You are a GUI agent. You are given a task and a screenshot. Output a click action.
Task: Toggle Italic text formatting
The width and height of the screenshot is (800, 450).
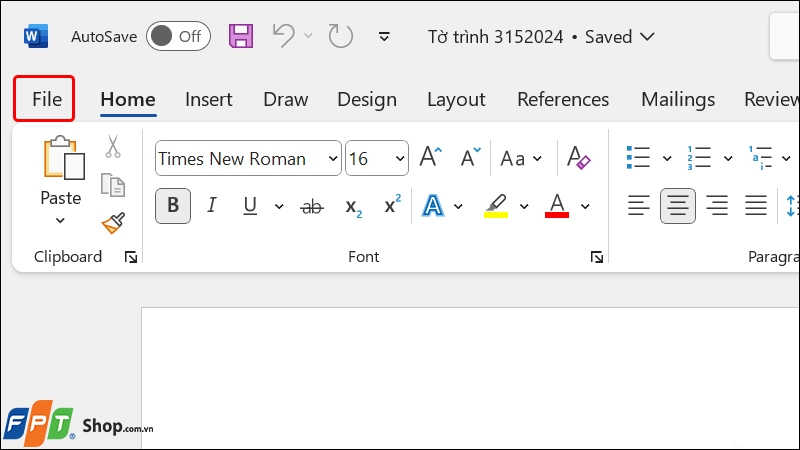[211, 206]
